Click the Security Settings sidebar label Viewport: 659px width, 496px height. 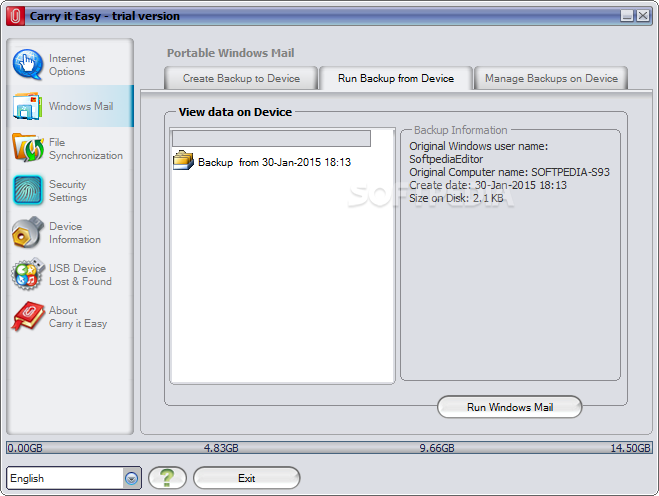click(68, 191)
